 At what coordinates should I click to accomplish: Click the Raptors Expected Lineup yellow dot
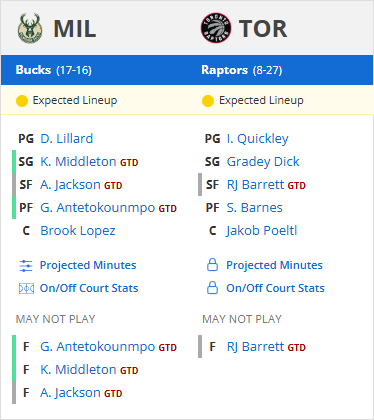(x=208, y=101)
